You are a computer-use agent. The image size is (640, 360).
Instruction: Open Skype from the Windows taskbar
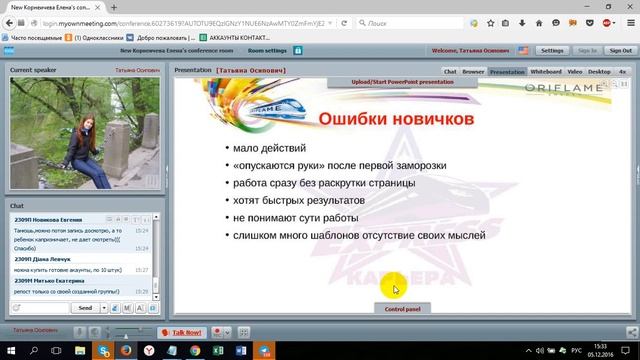pos(103,351)
